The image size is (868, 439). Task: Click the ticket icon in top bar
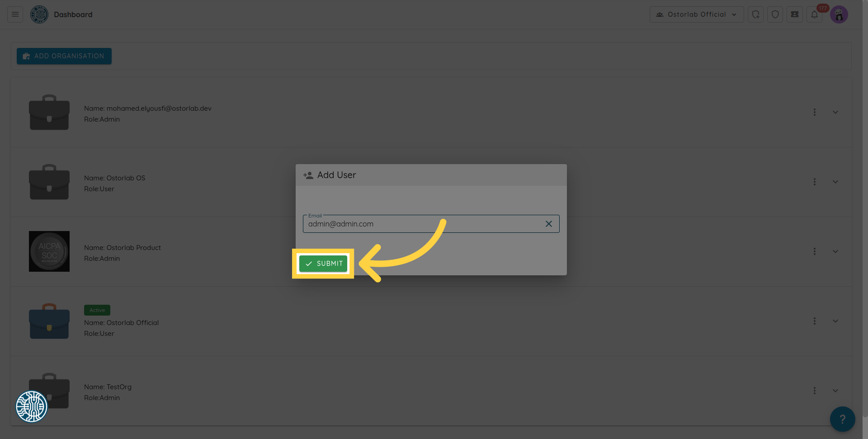pyautogui.click(x=794, y=14)
